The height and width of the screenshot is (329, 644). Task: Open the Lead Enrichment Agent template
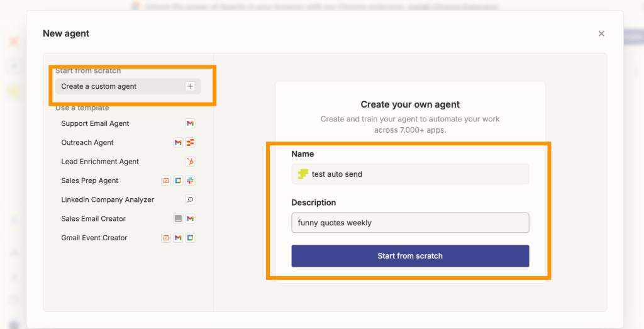coord(100,162)
